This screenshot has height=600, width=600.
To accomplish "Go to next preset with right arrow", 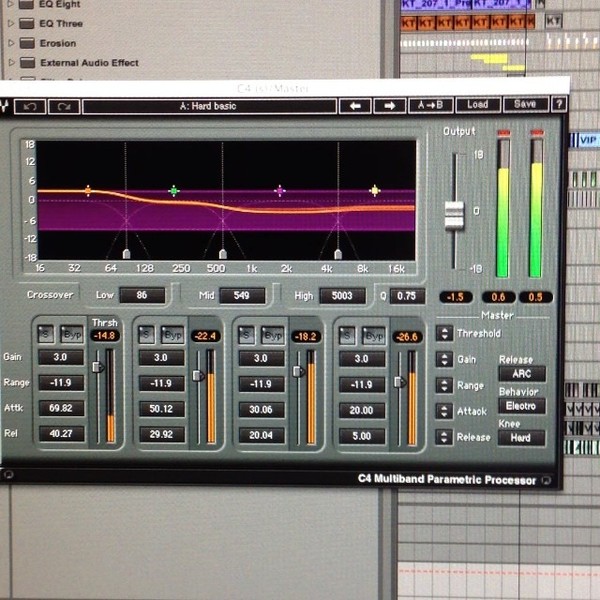I will 390,106.
